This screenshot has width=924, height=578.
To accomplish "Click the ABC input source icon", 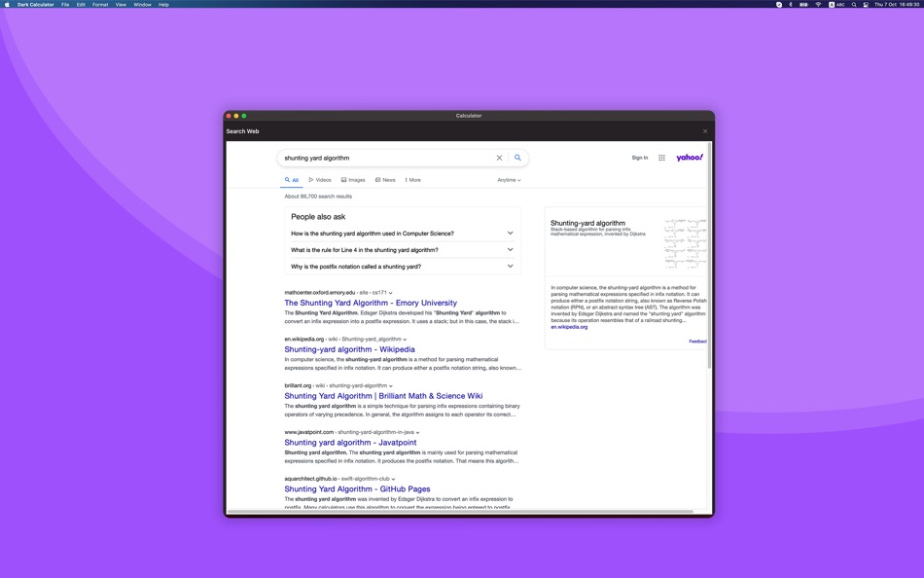I will pos(836,4).
